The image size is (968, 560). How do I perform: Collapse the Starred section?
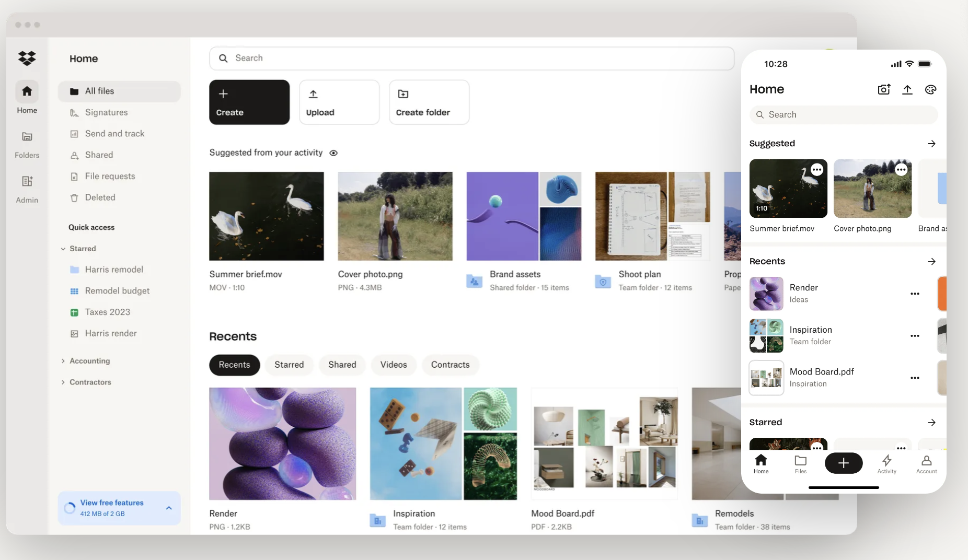63,249
